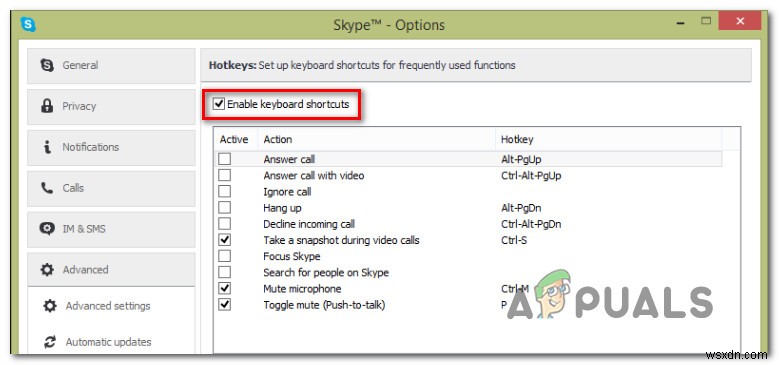Select the Ctrl-S hotkey cell
Screen dimensions: 779x365
[x=514, y=240]
